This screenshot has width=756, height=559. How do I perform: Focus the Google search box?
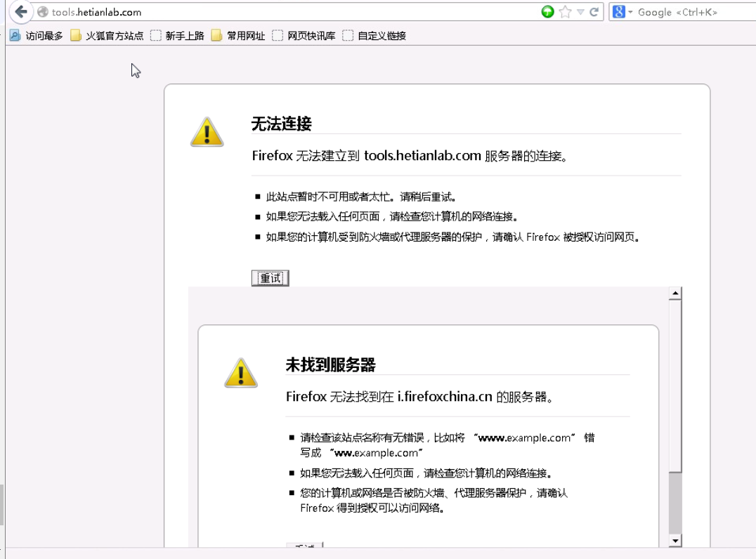(x=694, y=12)
